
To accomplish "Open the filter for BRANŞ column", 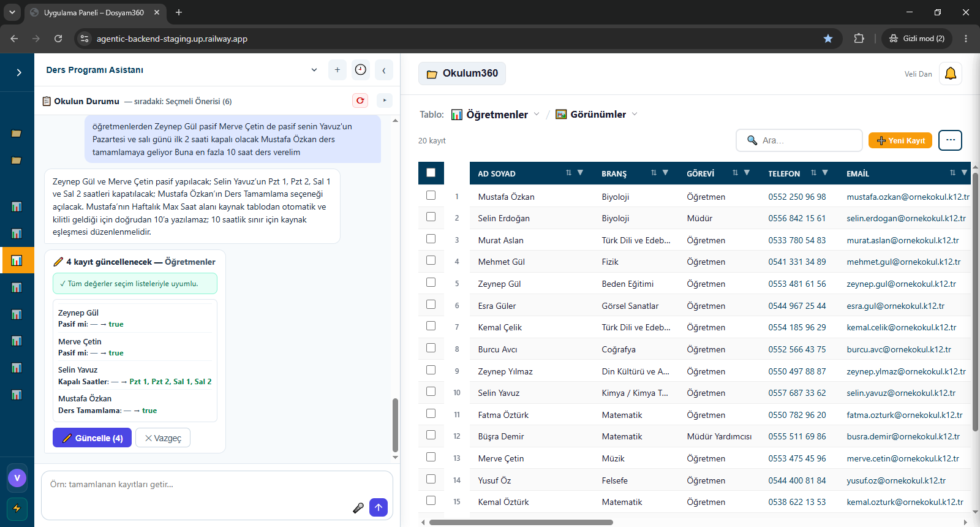I will (665, 173).
